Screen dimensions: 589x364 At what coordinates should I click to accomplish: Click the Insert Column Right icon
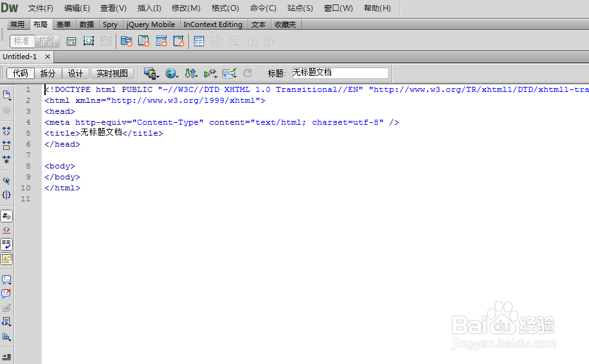pyautogui.click(x=269, y=41)
